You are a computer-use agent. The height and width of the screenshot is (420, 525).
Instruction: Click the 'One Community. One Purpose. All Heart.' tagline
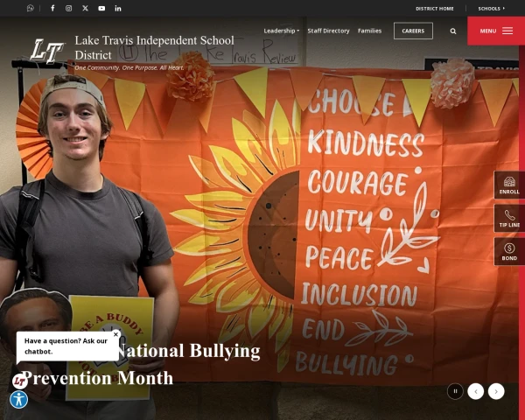(x=129, y=67)
